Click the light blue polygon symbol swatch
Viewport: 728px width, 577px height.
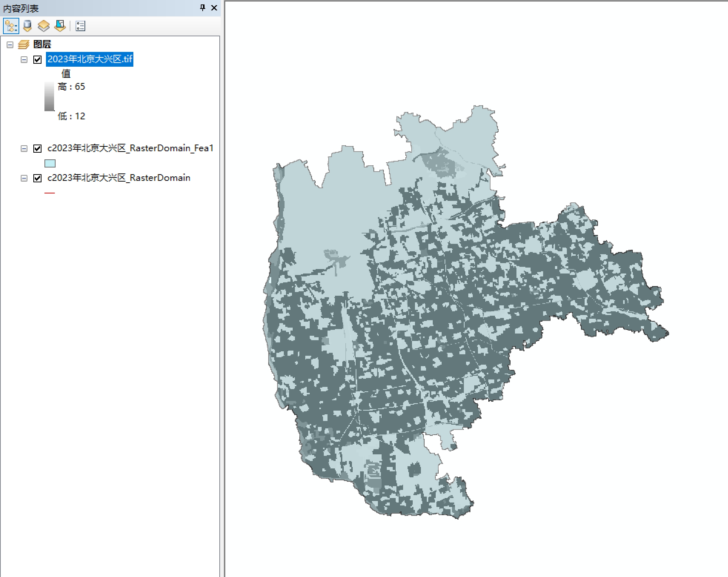pyautogui.click(x=50, y=163)
